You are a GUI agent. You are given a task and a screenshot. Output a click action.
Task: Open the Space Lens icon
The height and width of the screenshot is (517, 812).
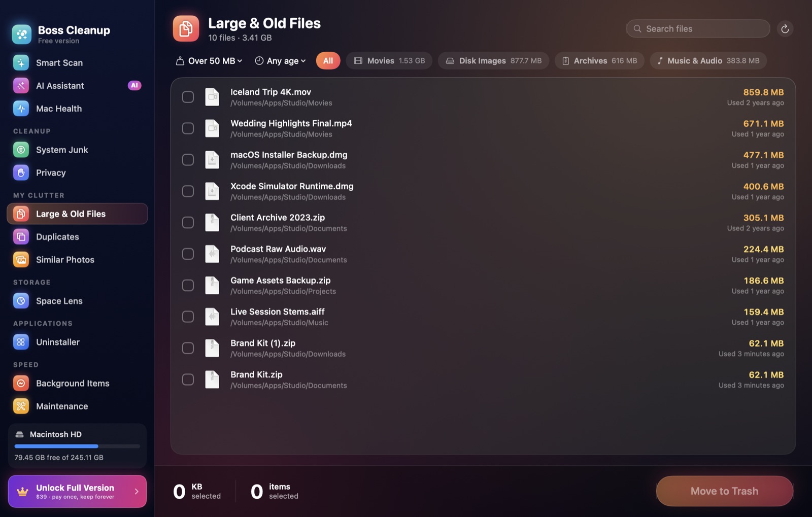coord(21,301)
